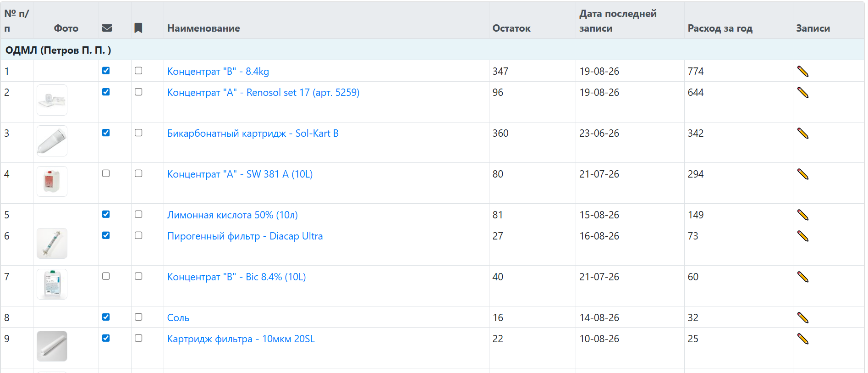The width and height of the screenshot is (868, 373).
Task: Open link Лимонная кислота 50% (10л)
Action: [232, 215]
